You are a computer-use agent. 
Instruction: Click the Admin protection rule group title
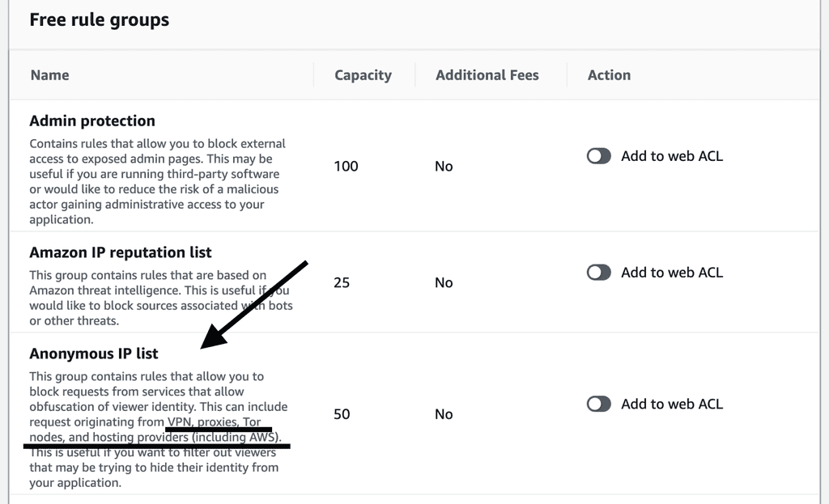92,121
